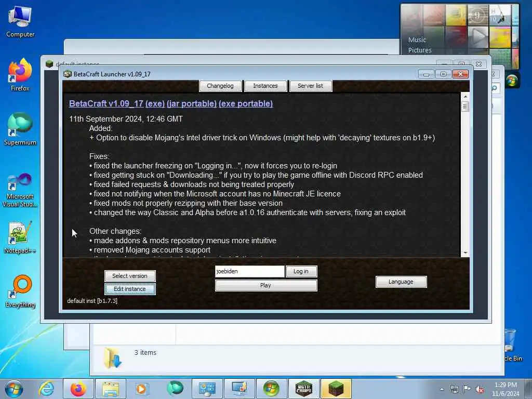Click the changelog scrollbar up arrow
This screenshot has height=399, width=532.
[465, 97]
